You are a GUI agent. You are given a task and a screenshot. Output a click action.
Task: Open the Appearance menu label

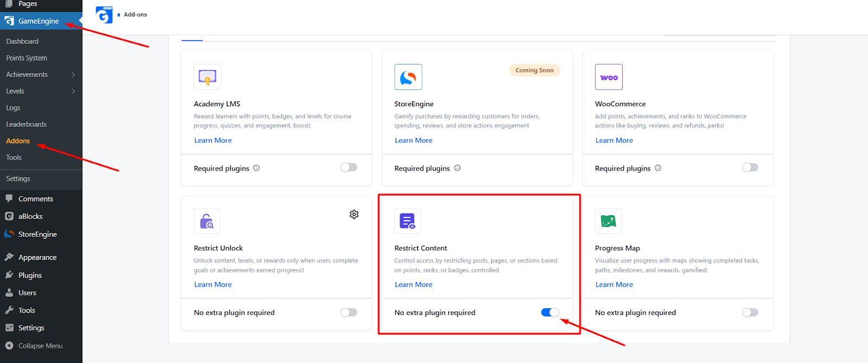[x=37, y=257]
